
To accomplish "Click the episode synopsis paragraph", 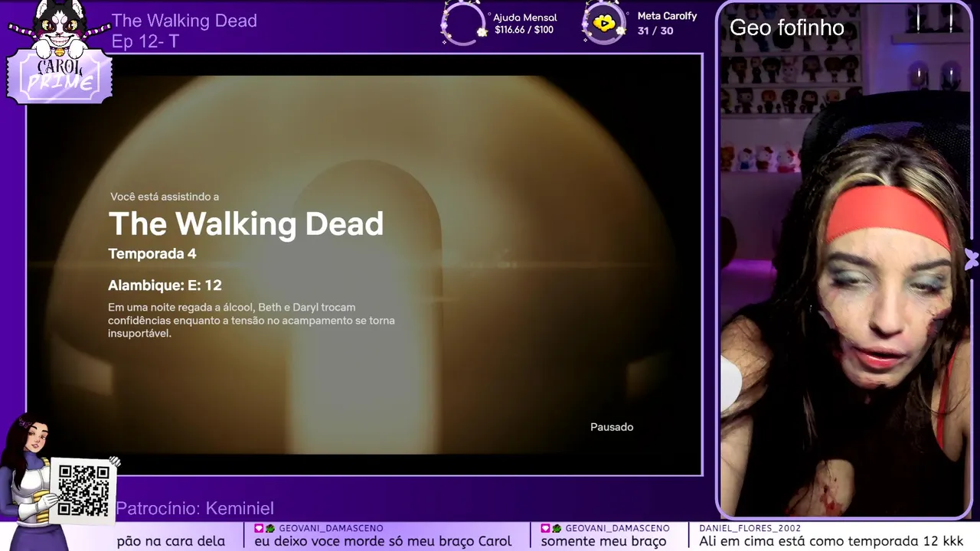I will pyautogui.click(x=251, y=321).
